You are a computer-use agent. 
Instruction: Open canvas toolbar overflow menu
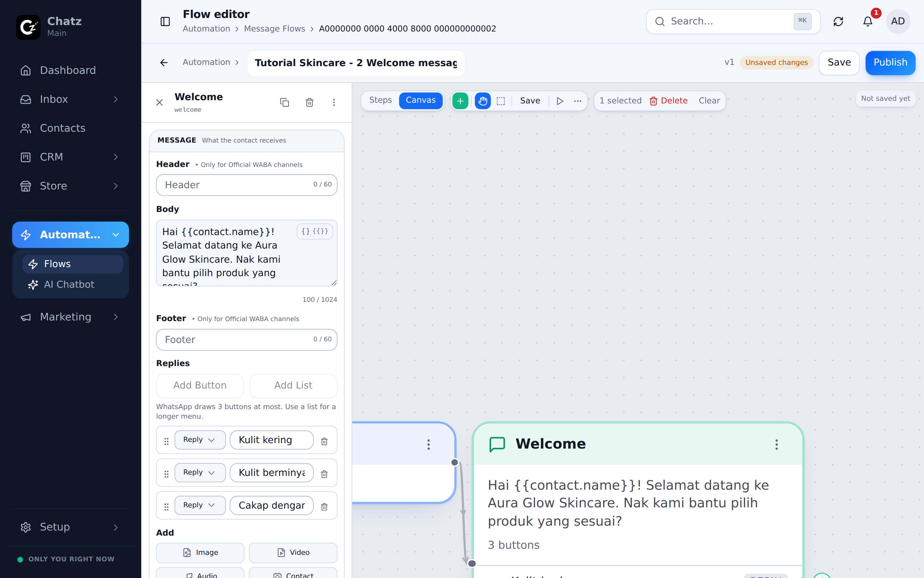[x=578, y=101]
